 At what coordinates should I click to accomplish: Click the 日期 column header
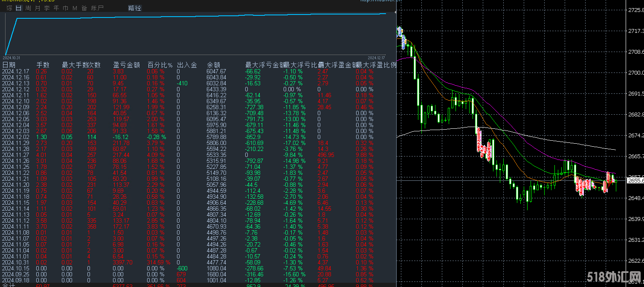pyautogui.click(x=9, y=65)
